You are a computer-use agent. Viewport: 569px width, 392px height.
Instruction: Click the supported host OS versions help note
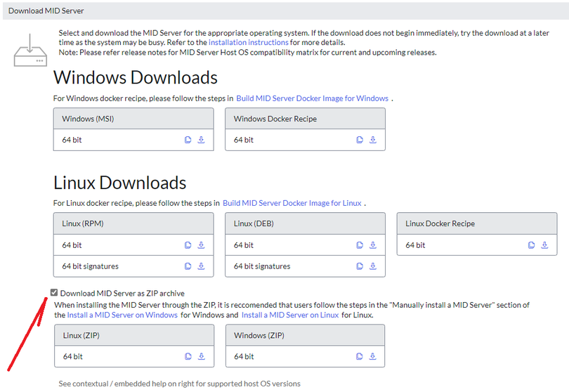[180, 384]
